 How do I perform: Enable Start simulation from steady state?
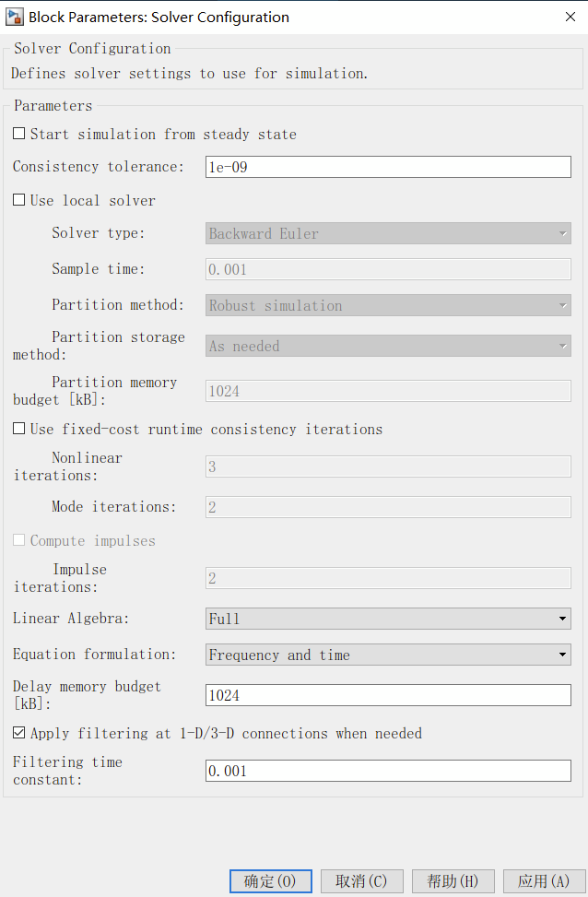[x=18, y=133]
